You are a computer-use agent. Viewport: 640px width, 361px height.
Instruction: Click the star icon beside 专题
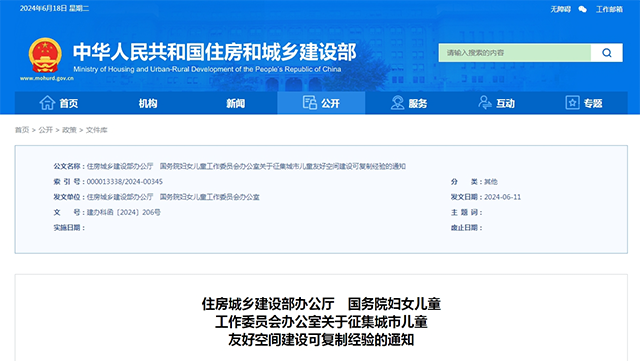(x=572, y=103)
